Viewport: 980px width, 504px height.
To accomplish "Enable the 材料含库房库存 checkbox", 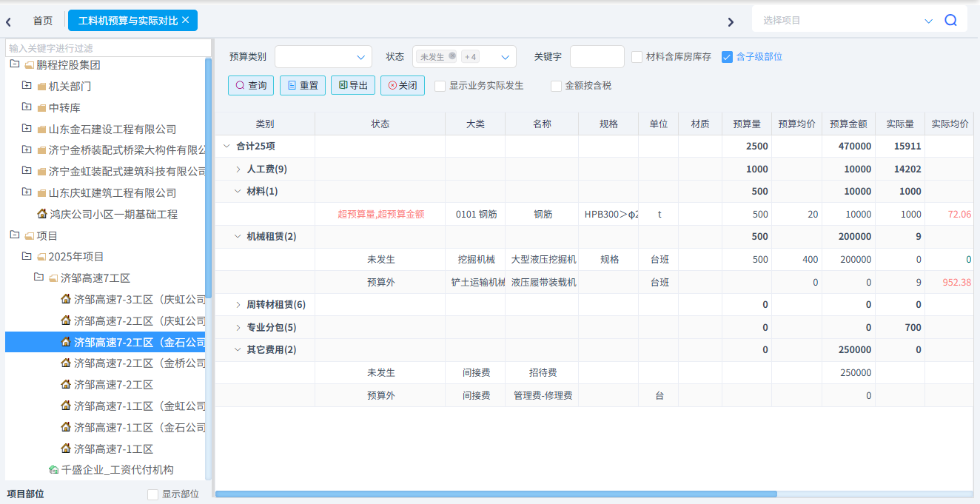I will [637, 57].
